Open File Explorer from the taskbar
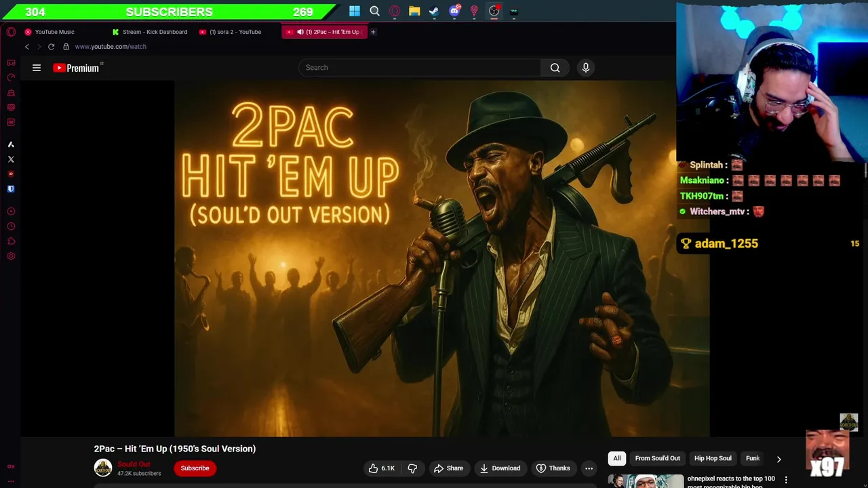 (414, 11)
